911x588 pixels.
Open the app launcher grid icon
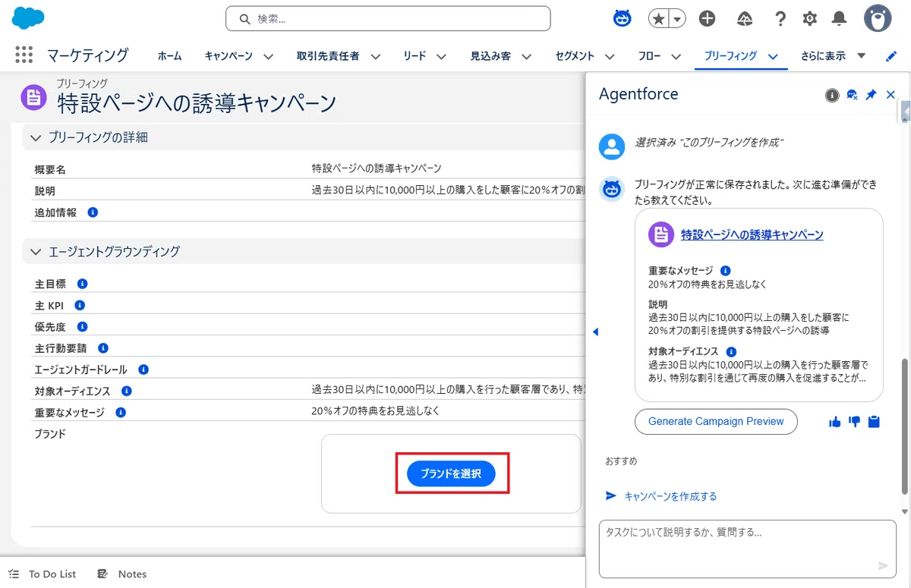24,55
